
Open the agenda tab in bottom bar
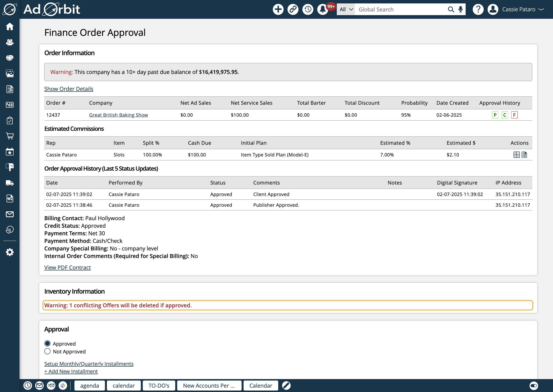click(90, 386)
